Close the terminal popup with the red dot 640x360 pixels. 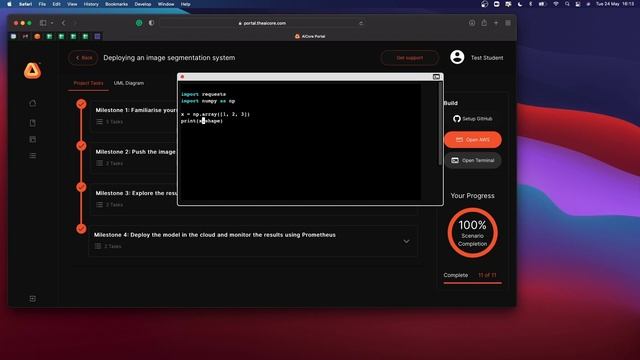(182, 77)
